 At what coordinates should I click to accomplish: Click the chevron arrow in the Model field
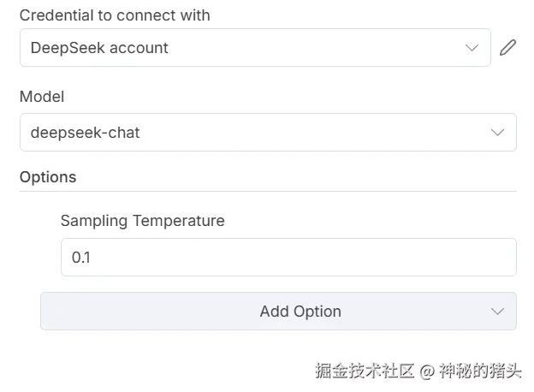click(497, 133)
